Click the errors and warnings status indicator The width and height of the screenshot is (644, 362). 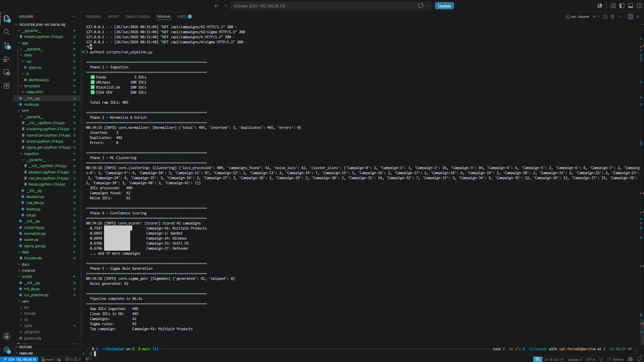point(73,359)
